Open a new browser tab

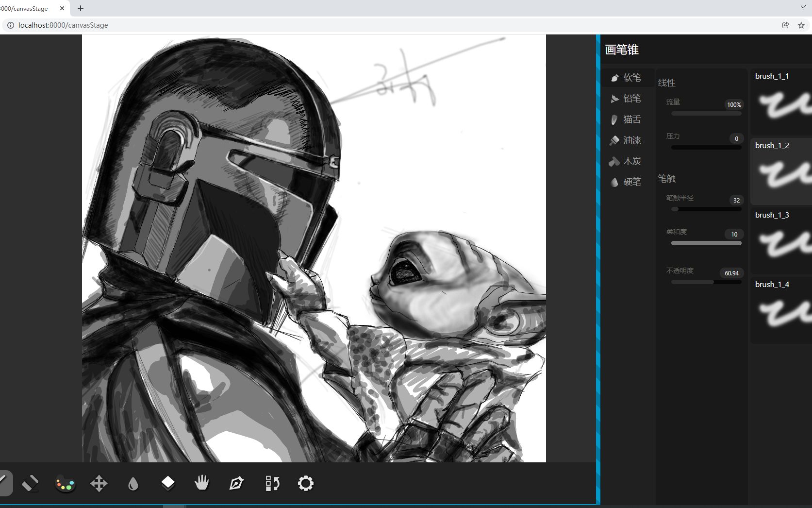tap(81, 8)
